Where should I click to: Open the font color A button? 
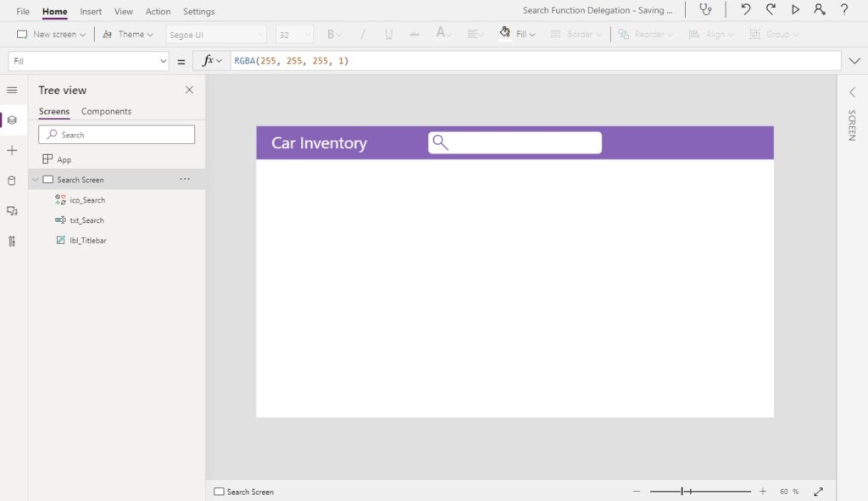tap(443, 34)
